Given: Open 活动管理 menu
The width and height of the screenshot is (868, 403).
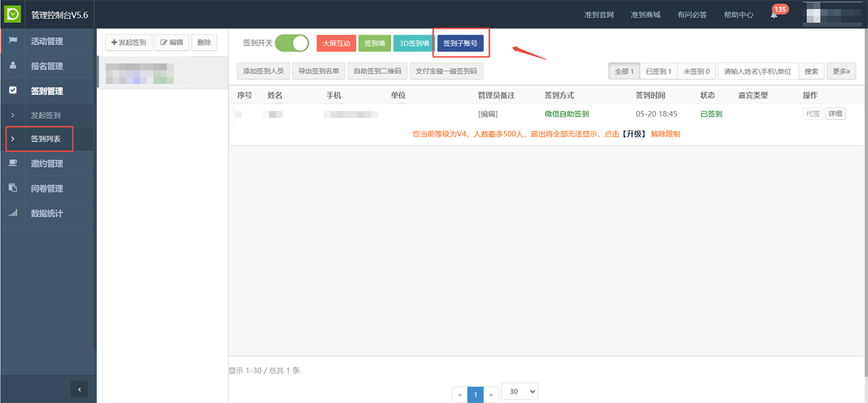Looking at the screenshot, I should coord(46,41).
